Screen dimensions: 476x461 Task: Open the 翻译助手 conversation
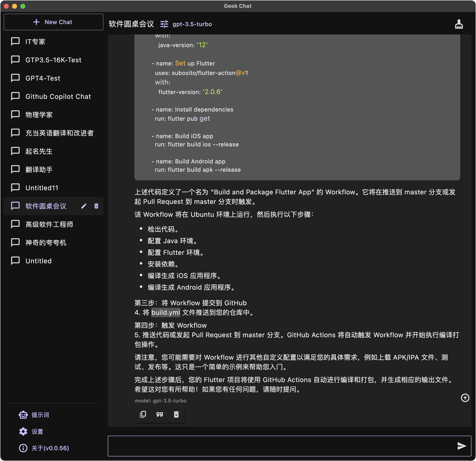tap(39, 169)
